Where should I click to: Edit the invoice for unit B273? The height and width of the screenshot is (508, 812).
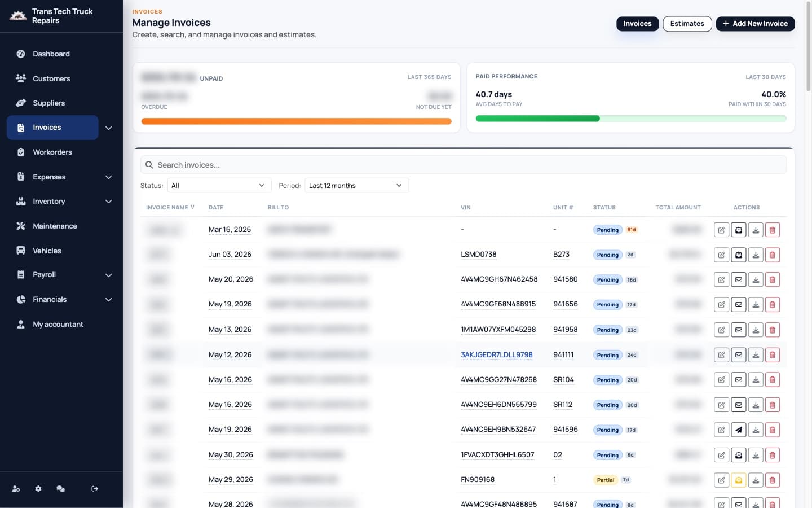tap(721, 255)
